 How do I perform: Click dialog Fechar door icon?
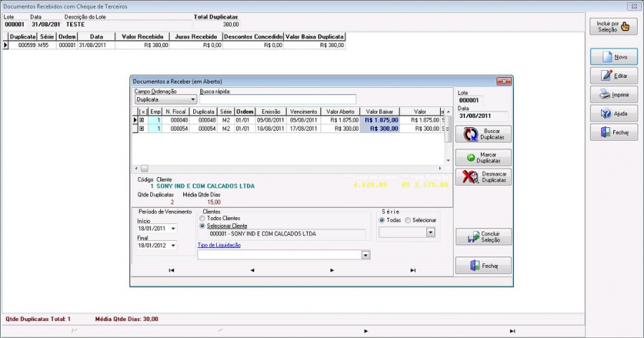(475, 265)
